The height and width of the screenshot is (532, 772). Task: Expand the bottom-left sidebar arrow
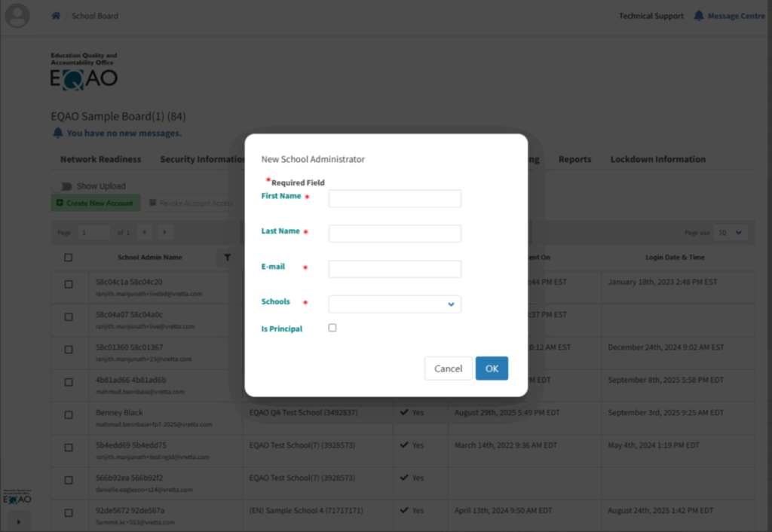tap(18, 521)
